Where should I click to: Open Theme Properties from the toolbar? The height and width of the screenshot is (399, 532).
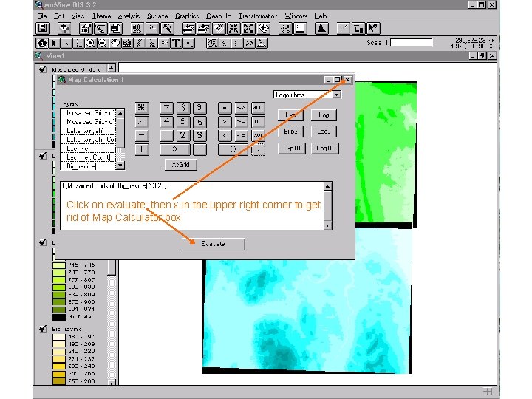coord(86,28)
